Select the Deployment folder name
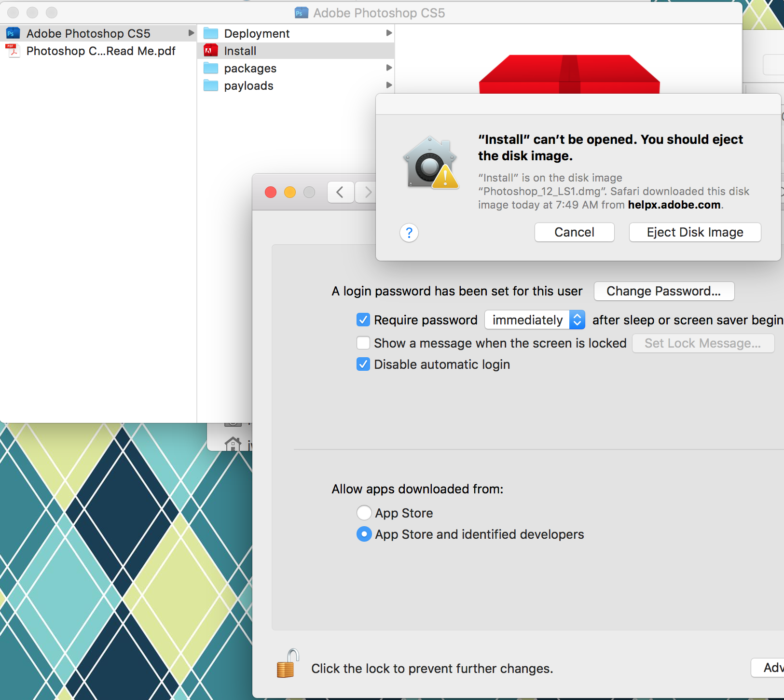The height and width of the screenshot is (700, 784). pyautogui.click(x=257, y=33)
